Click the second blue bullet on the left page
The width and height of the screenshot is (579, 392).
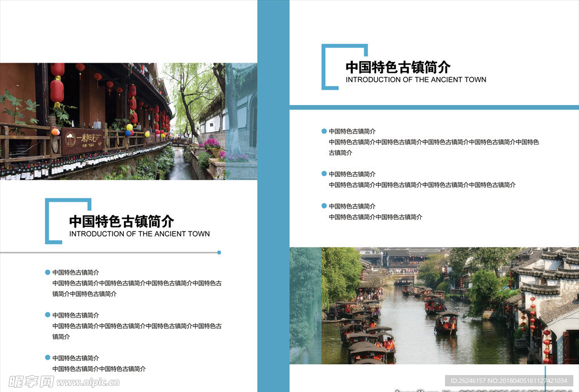pos(47,315)
